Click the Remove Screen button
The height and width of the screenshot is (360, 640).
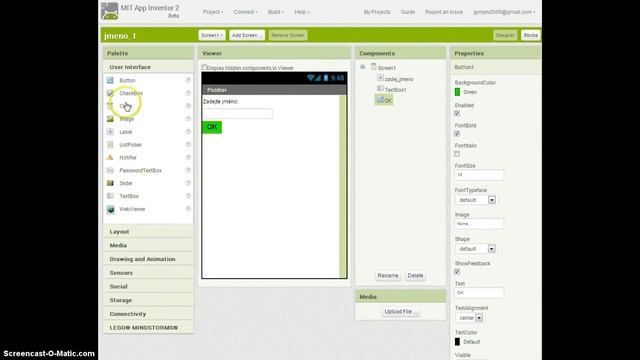(x=288, y=35)
